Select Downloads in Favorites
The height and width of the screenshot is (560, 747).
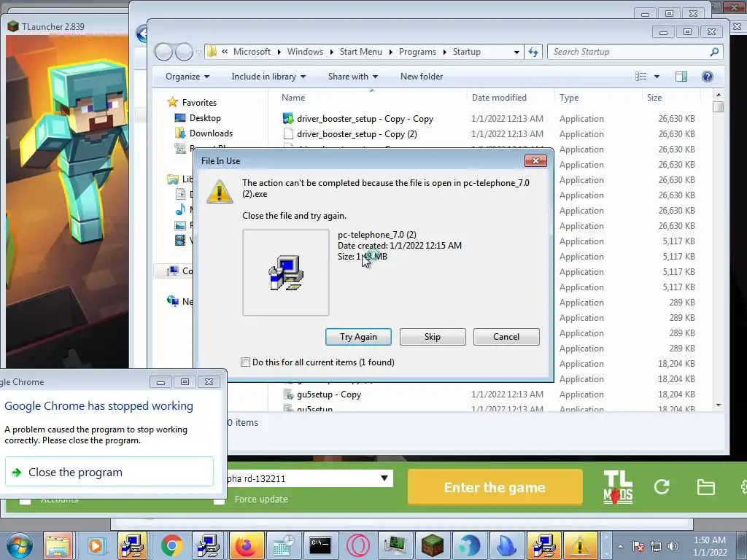(x=211, y=133)
